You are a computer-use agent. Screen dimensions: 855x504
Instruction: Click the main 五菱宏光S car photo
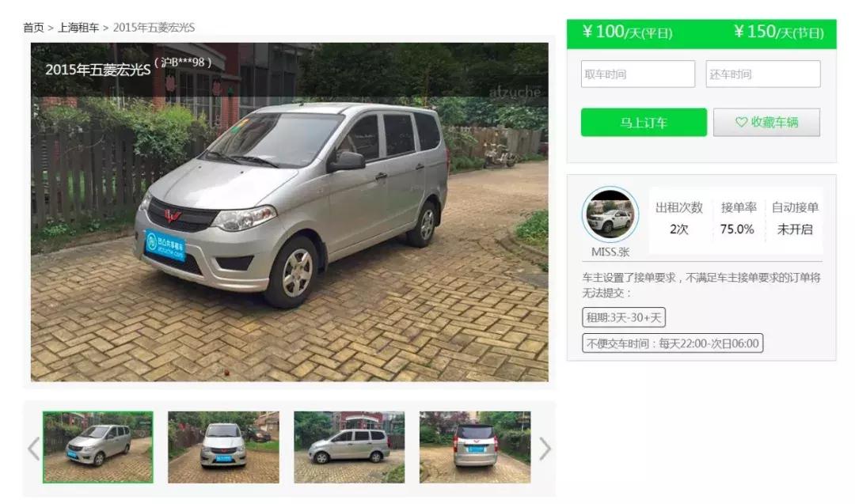[290, 212]
